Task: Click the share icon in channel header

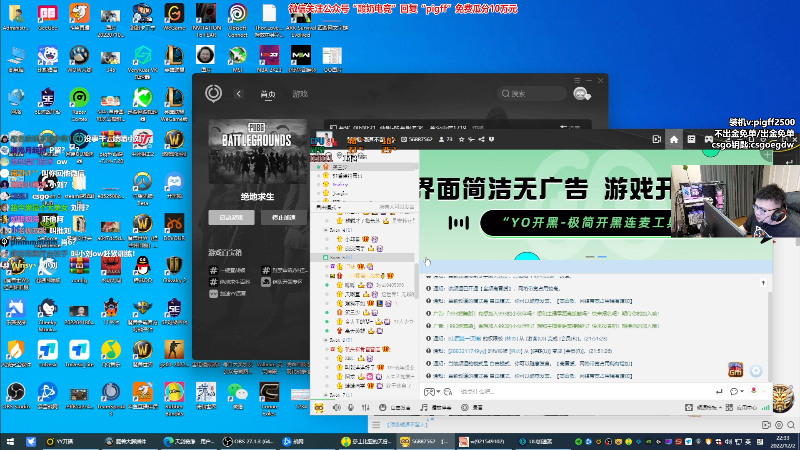Action: [x=482, y=139]
